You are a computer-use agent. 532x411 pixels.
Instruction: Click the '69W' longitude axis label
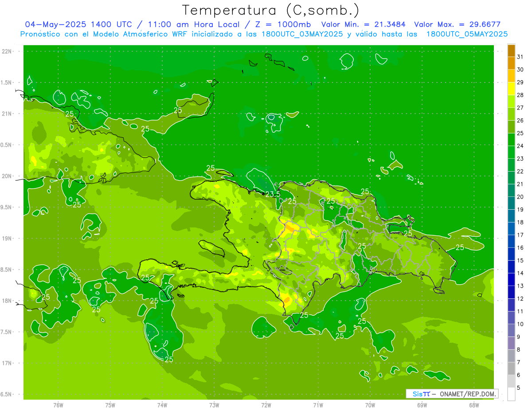(422, 405)
